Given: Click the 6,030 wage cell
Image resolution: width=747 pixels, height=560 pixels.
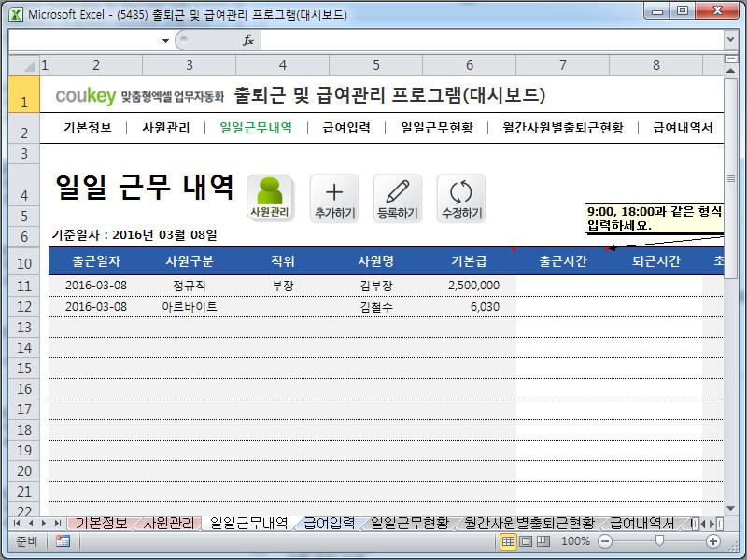Looking at the screenshot, I should point(470,307).
